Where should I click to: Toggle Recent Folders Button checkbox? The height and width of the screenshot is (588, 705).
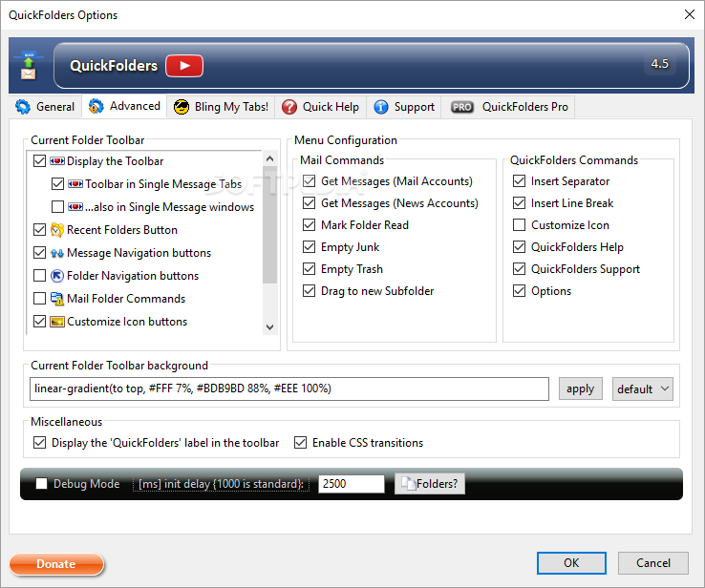39,229
